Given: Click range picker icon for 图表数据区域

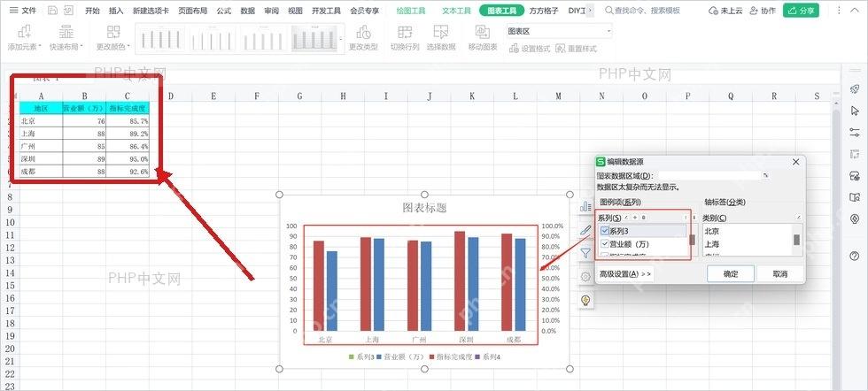Looking at the screenshot, I should tap(765, 175).
